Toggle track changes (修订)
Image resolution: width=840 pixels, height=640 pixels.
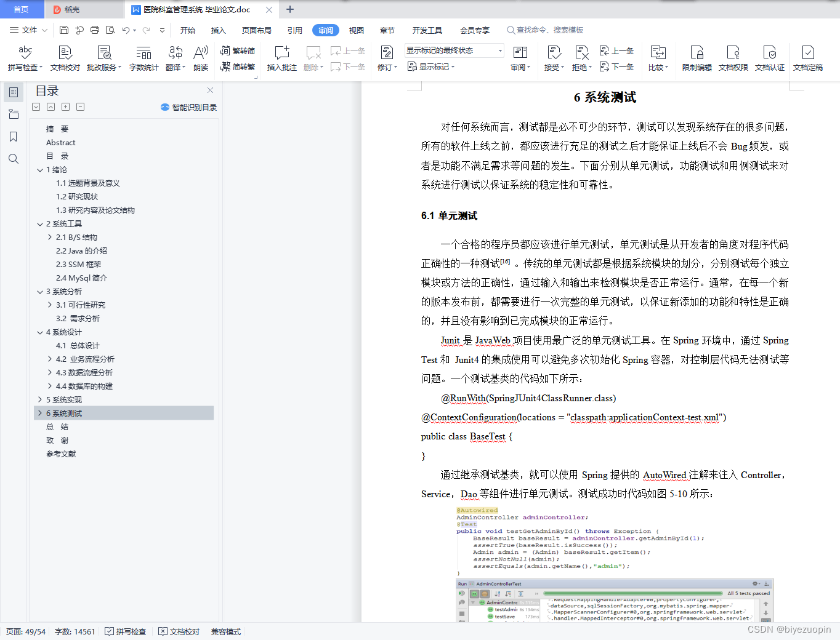pos(387,58)
